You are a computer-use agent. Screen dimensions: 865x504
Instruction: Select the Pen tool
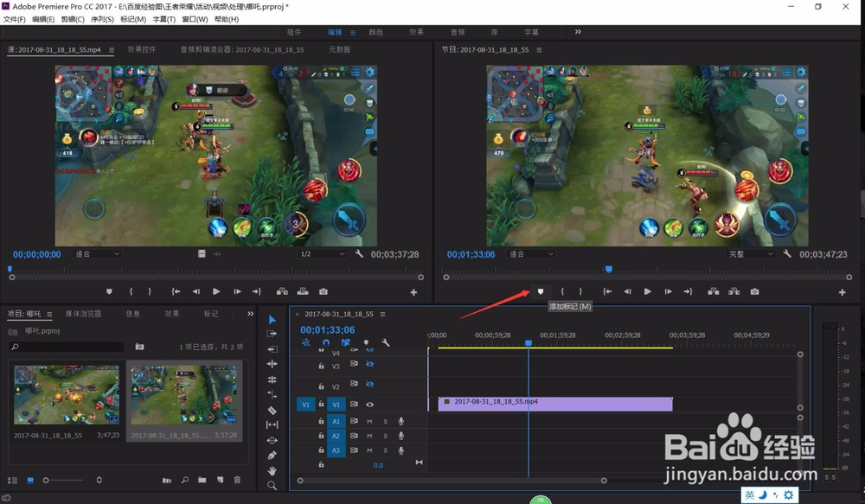272,456
